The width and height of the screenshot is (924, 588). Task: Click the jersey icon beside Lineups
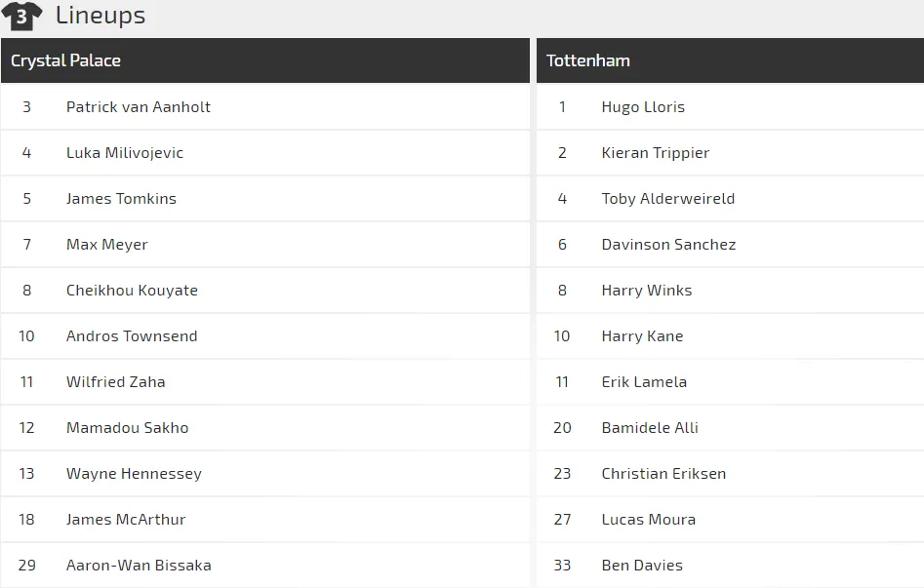click(21, 16)
